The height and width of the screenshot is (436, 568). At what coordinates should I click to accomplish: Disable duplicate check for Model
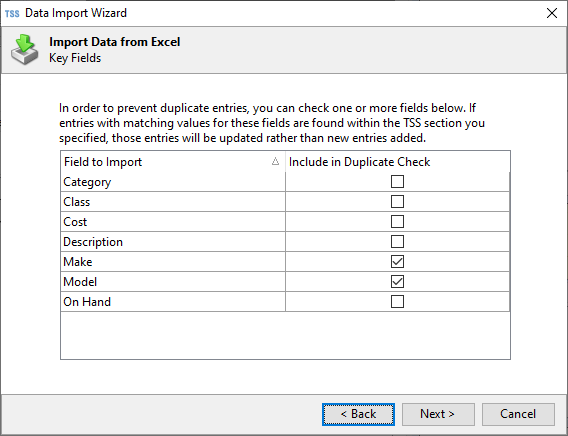pos(397,281)
